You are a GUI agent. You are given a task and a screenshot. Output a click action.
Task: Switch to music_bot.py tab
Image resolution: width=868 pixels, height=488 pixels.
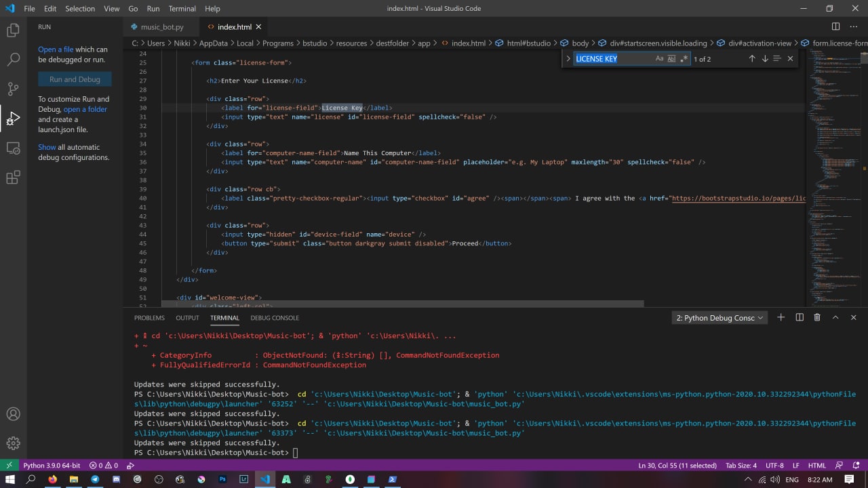point(161,27)
